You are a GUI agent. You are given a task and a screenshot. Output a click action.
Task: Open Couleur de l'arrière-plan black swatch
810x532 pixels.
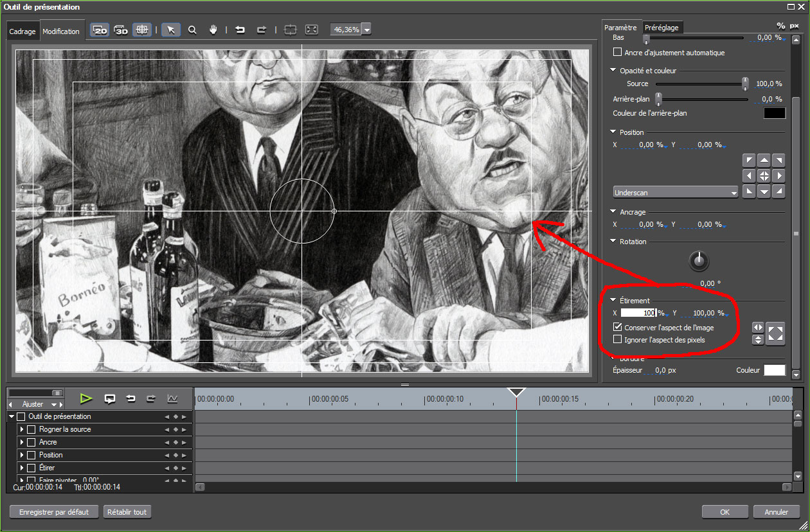tap(774, 113)
